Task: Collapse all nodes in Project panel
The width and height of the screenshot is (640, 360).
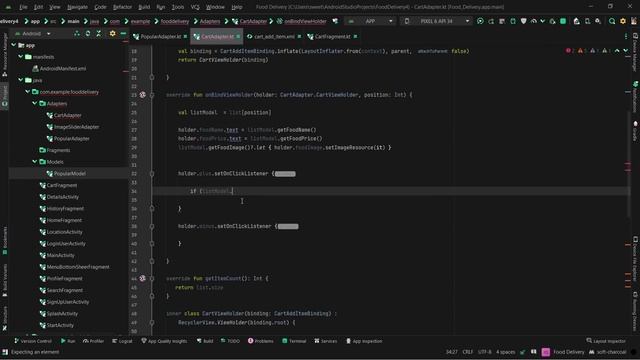Action: click(99, 33)
